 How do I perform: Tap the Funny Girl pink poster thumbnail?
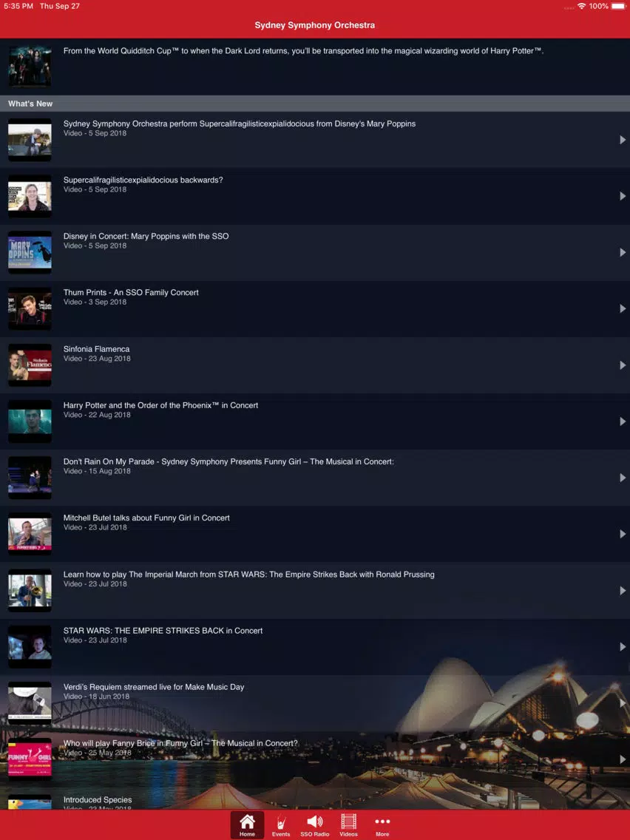click(x=30, y=759)
